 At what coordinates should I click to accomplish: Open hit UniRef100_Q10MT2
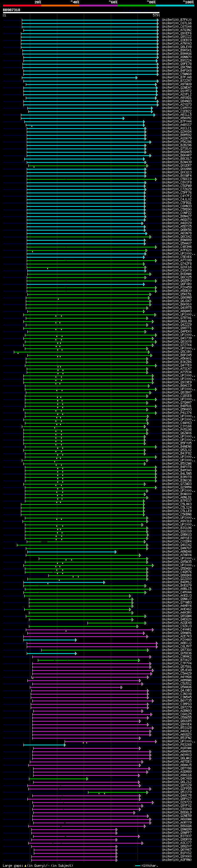tap(177, 91)
